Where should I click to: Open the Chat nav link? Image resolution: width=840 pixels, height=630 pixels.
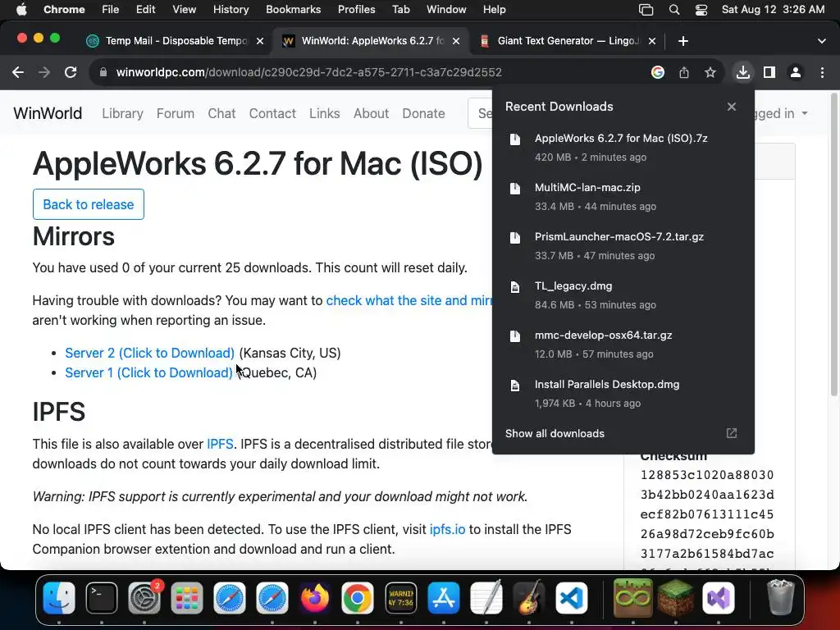click(x=221, y=113)
